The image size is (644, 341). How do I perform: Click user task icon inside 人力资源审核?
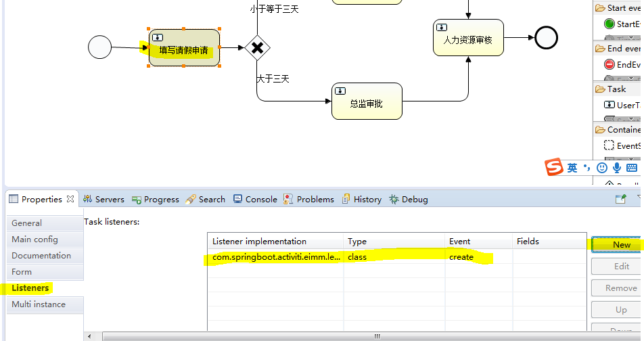coord(442,27)
